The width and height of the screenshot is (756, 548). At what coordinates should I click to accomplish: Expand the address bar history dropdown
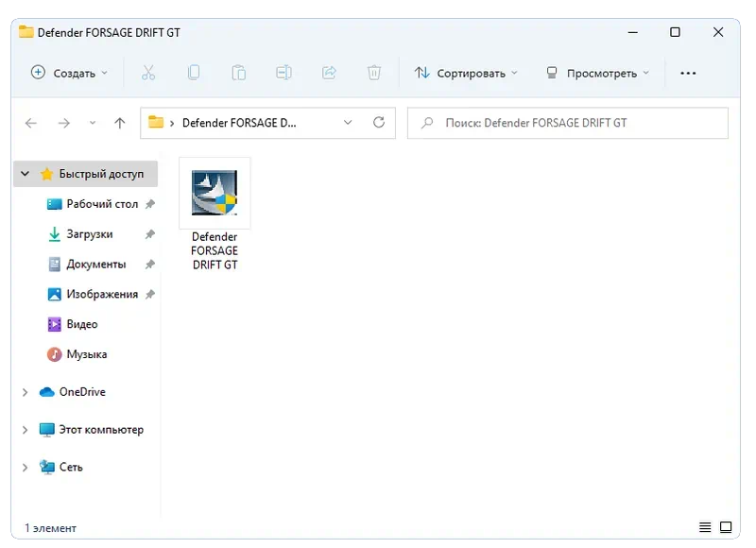[x=348, y=123]
